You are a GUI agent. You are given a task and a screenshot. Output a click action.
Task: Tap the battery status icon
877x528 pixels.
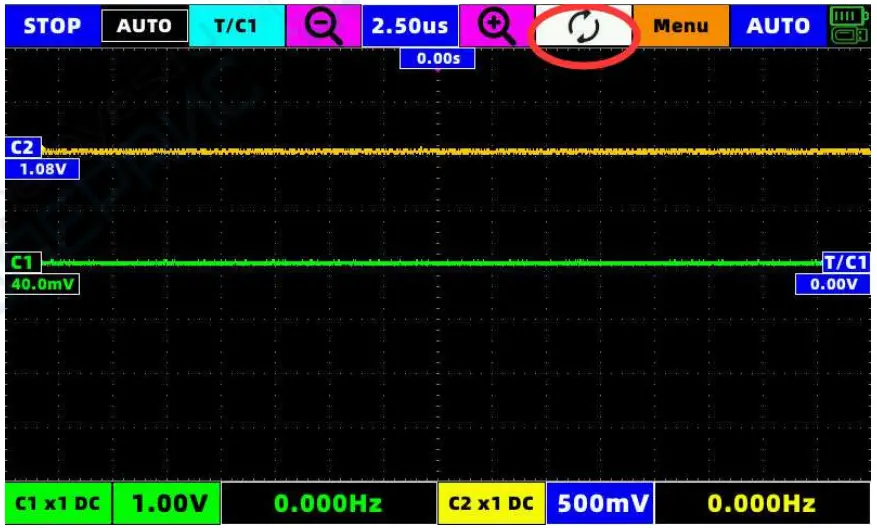(848, 26)
